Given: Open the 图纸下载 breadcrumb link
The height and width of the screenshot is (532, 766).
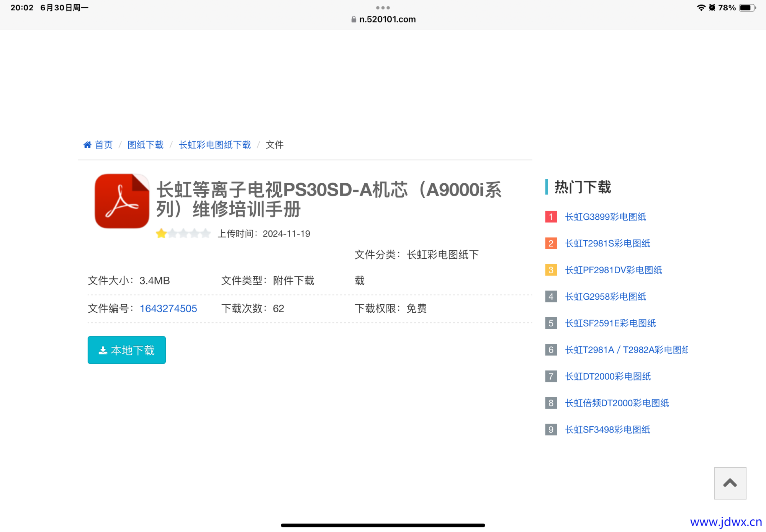Looking at the screenshot, I should [x=146, y=145].
